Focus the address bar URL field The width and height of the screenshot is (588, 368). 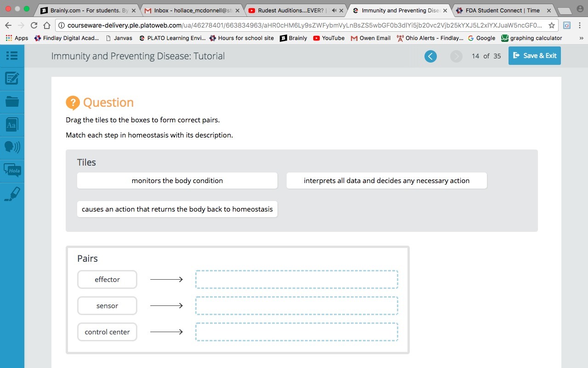(x=304, y=25)
